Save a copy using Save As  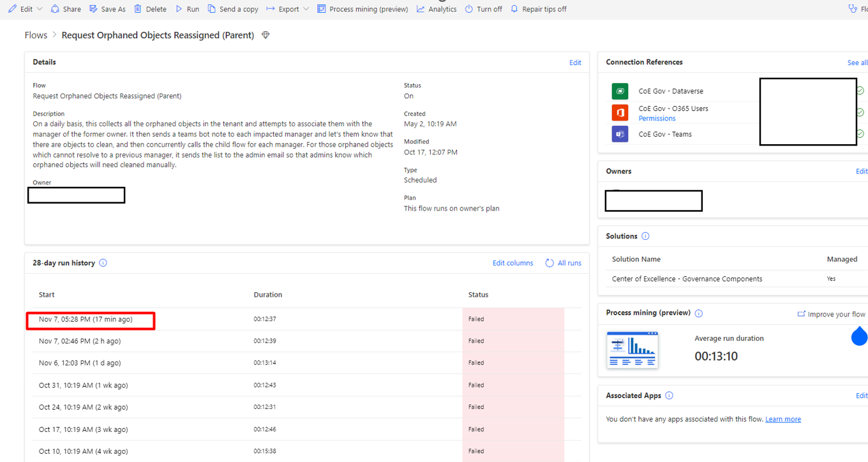[107, 9]
